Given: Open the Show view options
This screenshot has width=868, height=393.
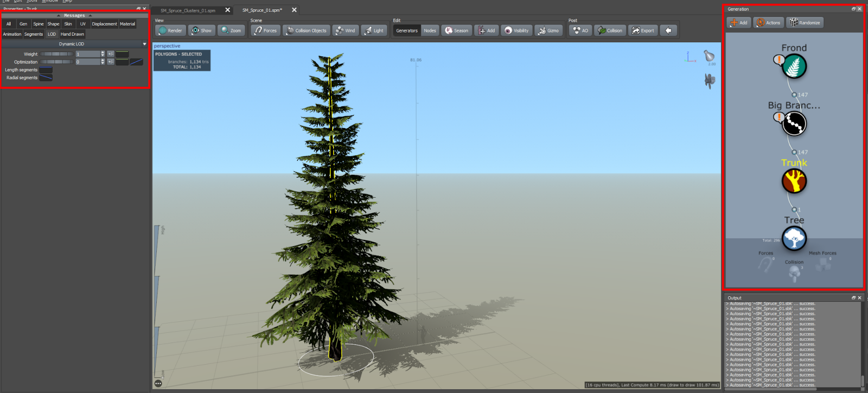Looking at the screenshot, I should pos(202,30).
